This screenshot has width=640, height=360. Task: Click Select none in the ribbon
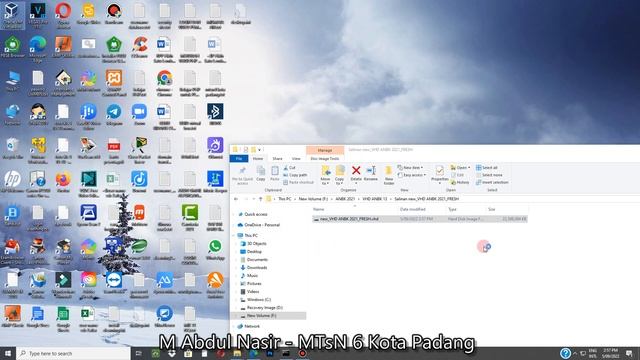click(489, 175)
